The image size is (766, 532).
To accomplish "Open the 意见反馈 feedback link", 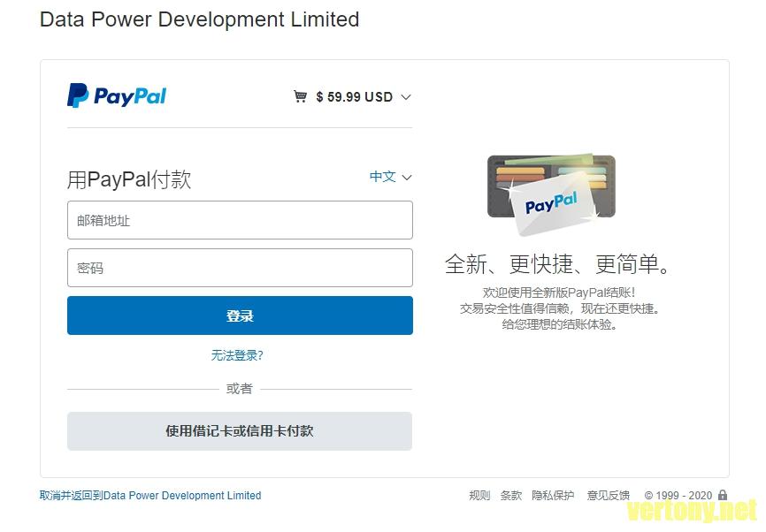I will pyautogui.click(x=609, y=496).
